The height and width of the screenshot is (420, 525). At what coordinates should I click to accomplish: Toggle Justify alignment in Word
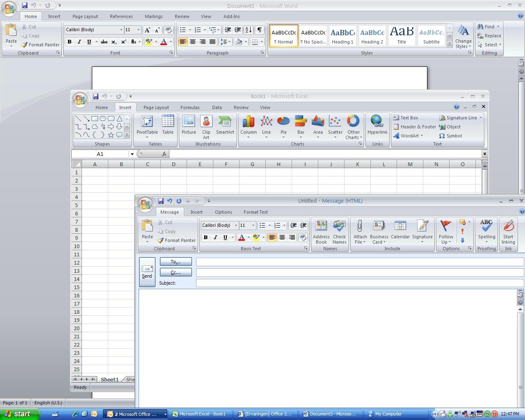[x=212, y=42]
